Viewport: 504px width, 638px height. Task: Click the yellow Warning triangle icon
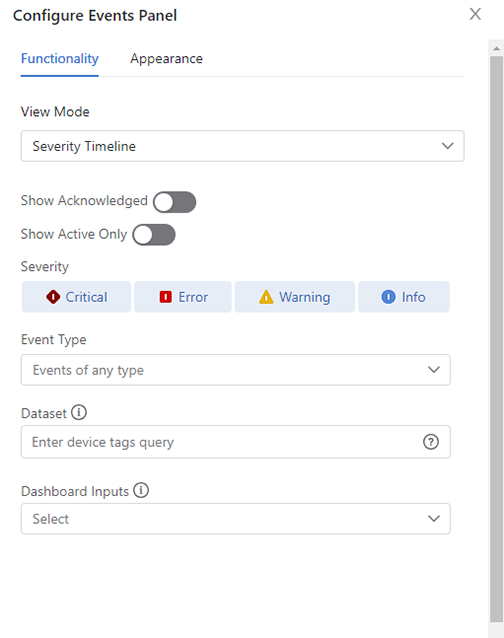click(x=266, y=297)
